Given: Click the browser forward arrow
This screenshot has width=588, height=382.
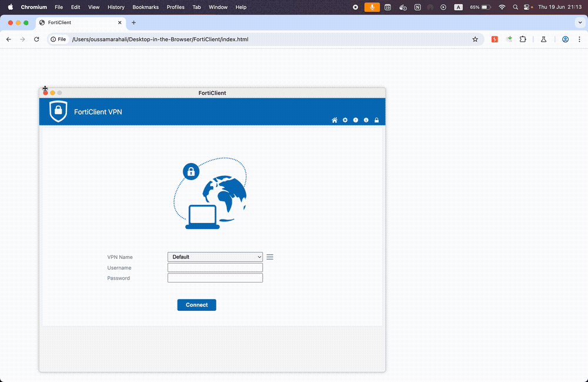Looking at the screenshot, I should [22, 39].
